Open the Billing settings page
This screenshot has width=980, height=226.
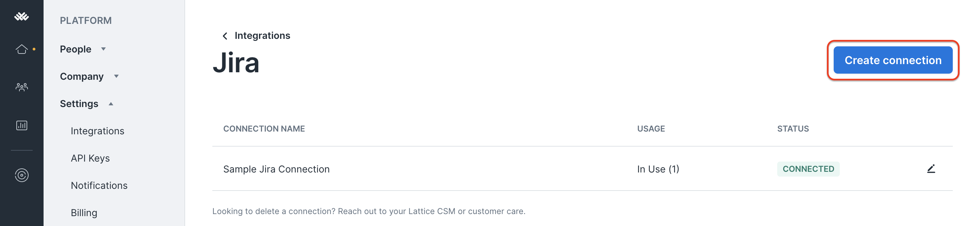pos(84,213)
